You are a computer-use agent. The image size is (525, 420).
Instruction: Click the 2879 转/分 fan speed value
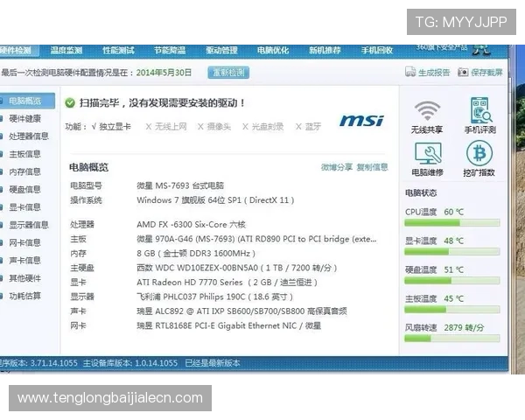pyautogui.click(x=464, y=327)
